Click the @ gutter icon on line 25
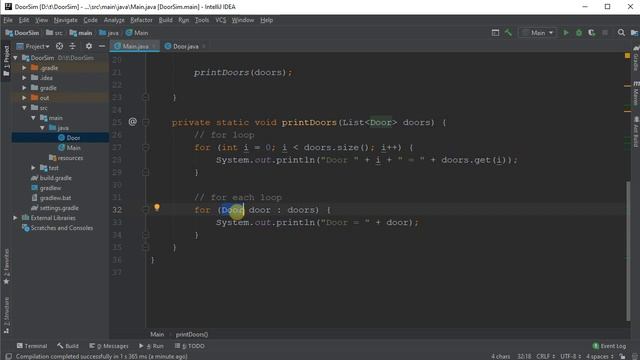Screen dimensions: 640x360 [x=133, y=122]
